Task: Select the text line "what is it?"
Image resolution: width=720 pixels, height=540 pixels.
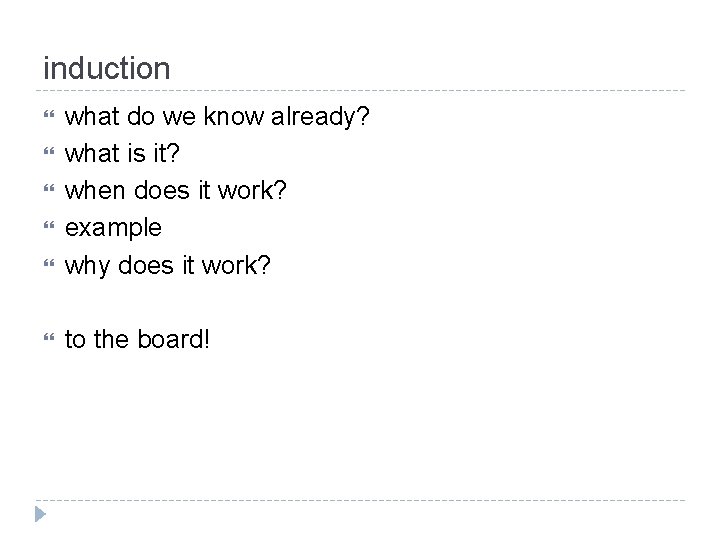Action: (x=120, y=155)
